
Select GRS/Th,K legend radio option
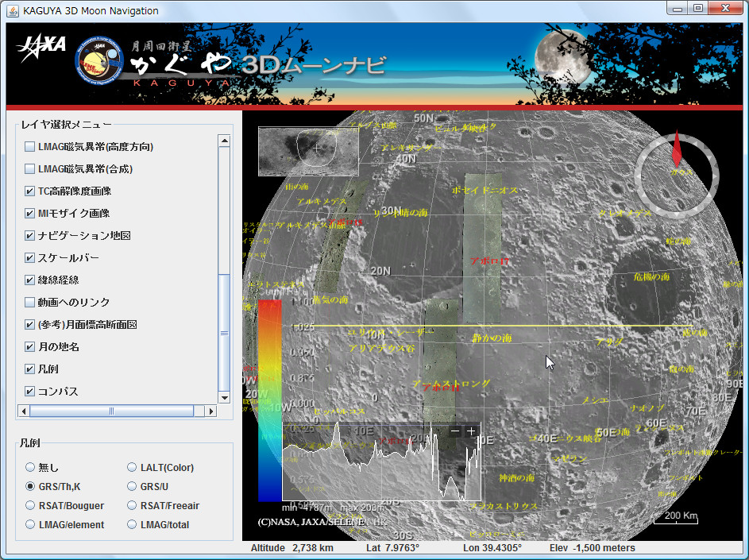pos(30,486)
